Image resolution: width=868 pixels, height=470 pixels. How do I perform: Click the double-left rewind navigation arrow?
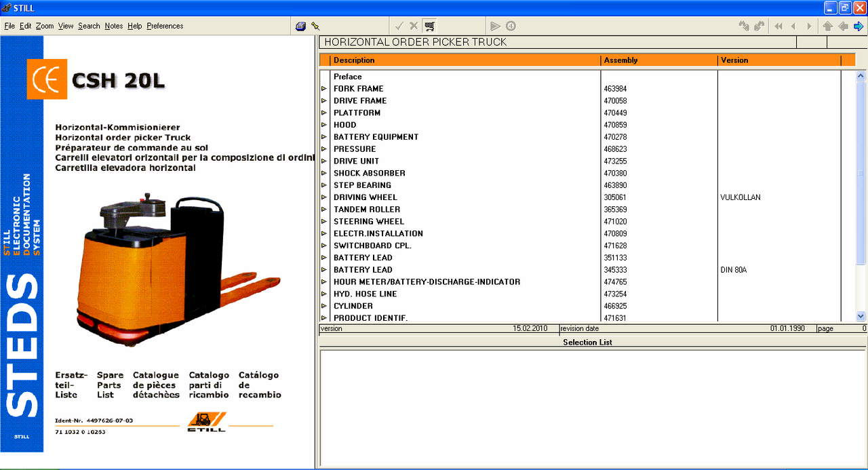coord(778,26)
